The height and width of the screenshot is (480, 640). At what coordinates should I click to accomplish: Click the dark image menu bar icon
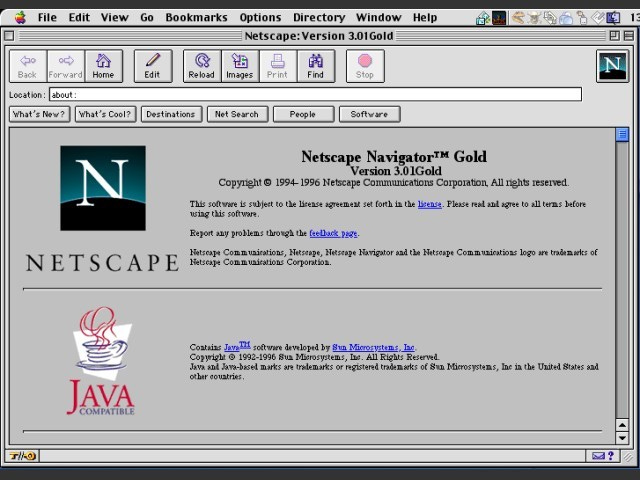[499, 18]
